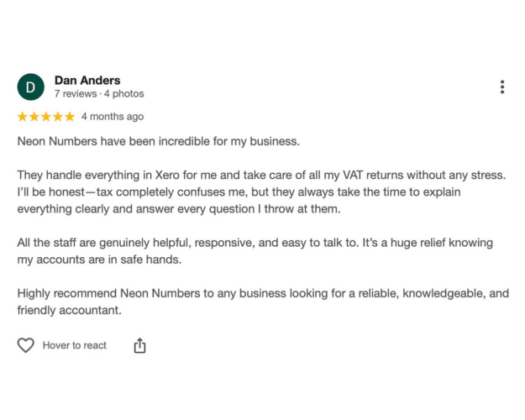This screenshot has height=420, width=525.
Task: Select the fourth gold rating star
Action: coord(58,117)
